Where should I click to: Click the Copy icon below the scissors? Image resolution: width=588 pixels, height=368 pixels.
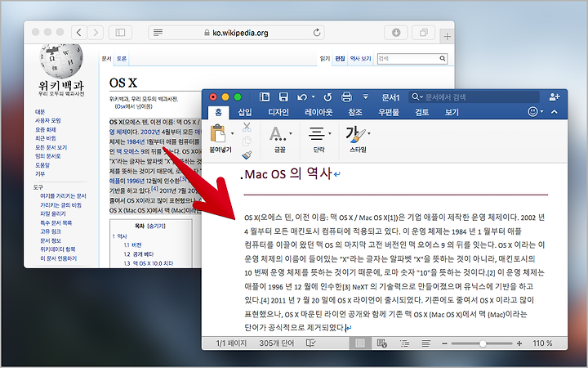(247, 141)
